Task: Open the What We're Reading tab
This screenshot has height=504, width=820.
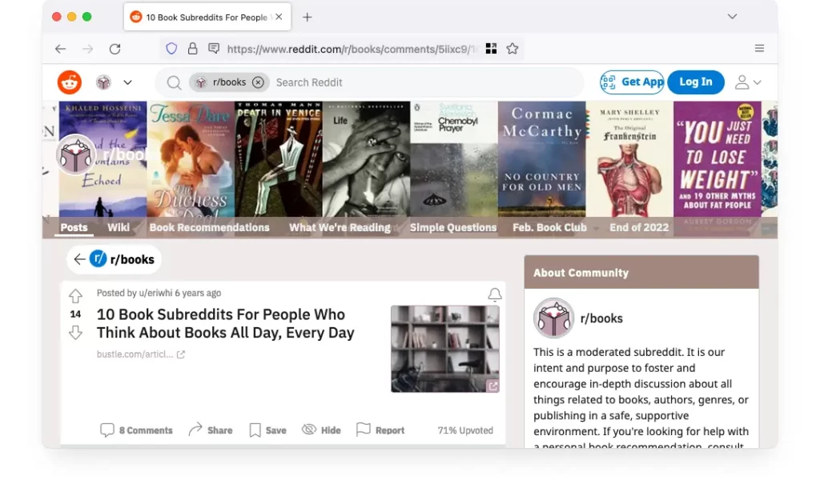Action: click(340, 228)
